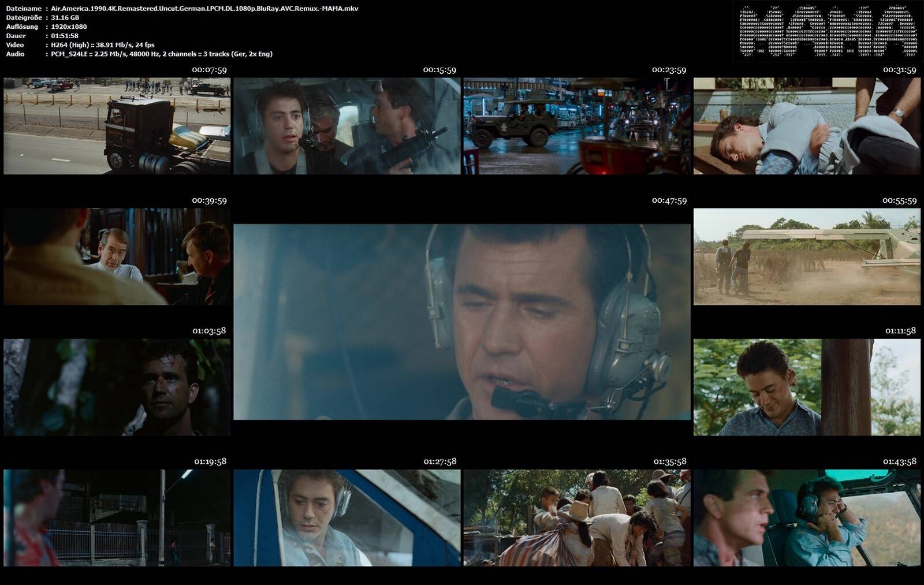Select the file size value 31.16 GB
This screenshot has height=585, width=924.
click(65, 18)
